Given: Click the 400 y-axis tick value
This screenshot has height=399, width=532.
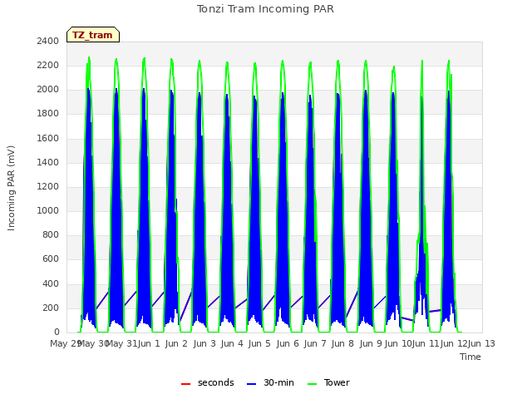Looking at the screenshot, I should 51,283.
